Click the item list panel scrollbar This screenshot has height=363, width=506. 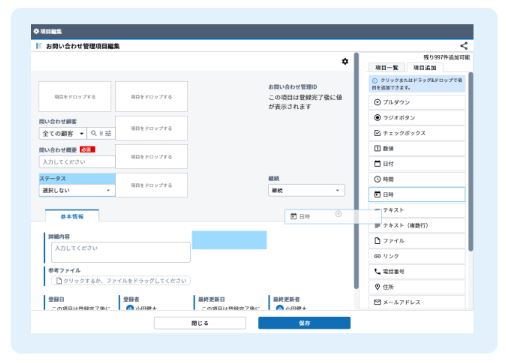[x=471, y=161]
